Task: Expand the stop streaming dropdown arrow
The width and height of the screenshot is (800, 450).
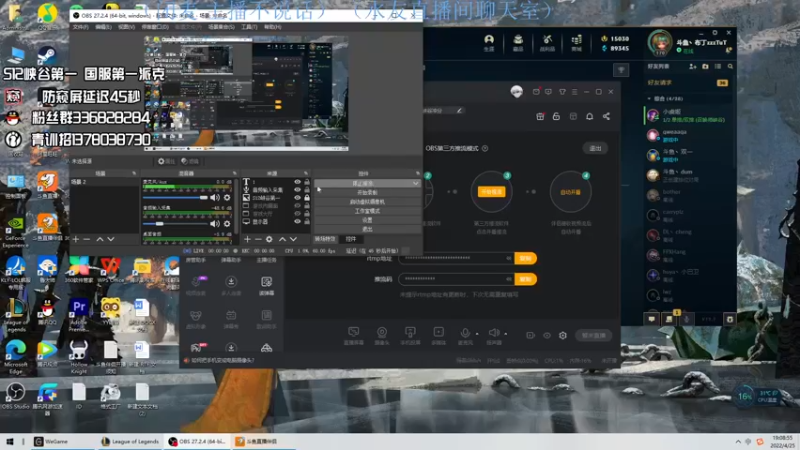Action: point(416,183)
